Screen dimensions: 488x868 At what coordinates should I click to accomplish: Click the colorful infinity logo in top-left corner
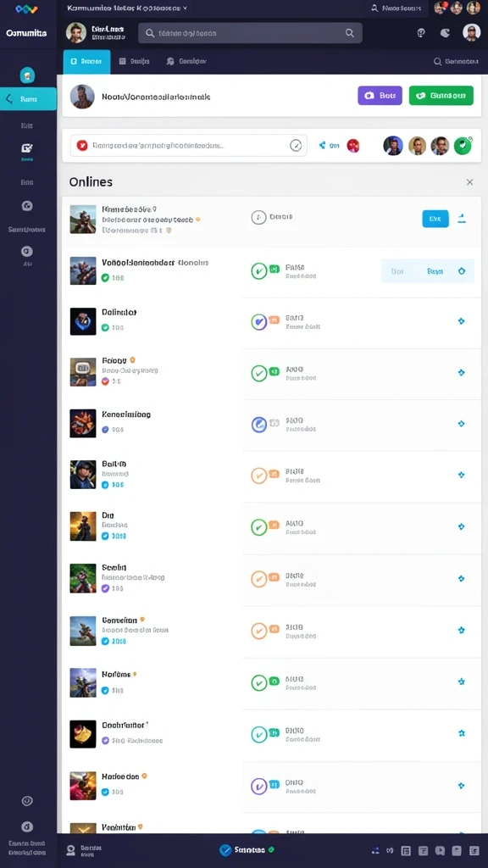(26, 9)
